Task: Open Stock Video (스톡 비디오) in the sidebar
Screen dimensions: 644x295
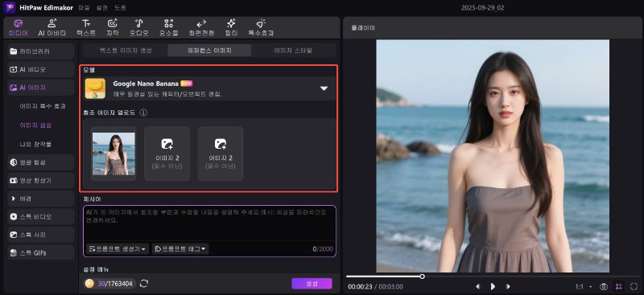Action: [x=41, y=216]
